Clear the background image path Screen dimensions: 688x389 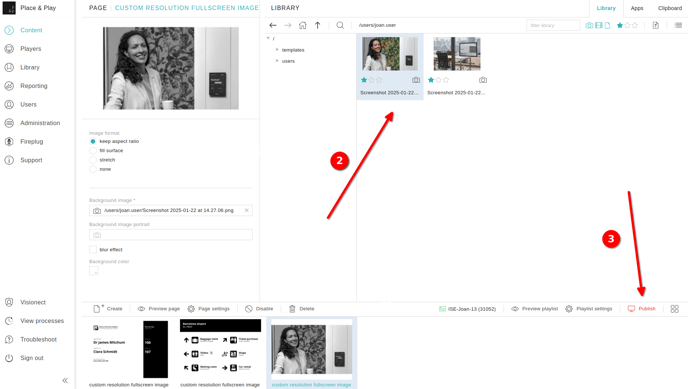coord(247,211)
